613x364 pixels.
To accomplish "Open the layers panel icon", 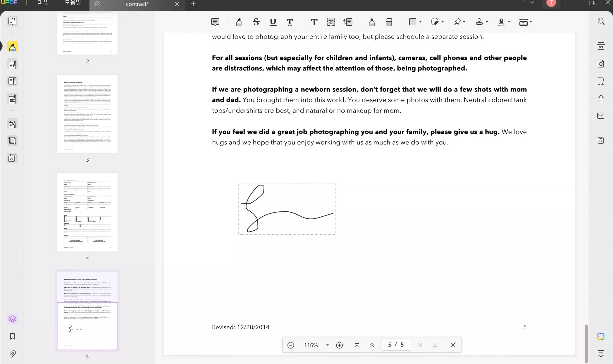I will click(x=12, y=319).
